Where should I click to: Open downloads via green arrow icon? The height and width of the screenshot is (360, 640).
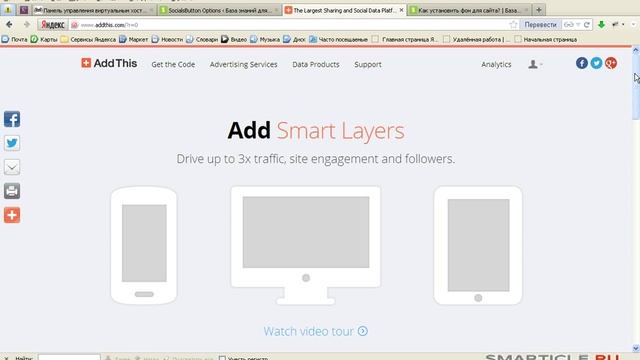point(601,25)
